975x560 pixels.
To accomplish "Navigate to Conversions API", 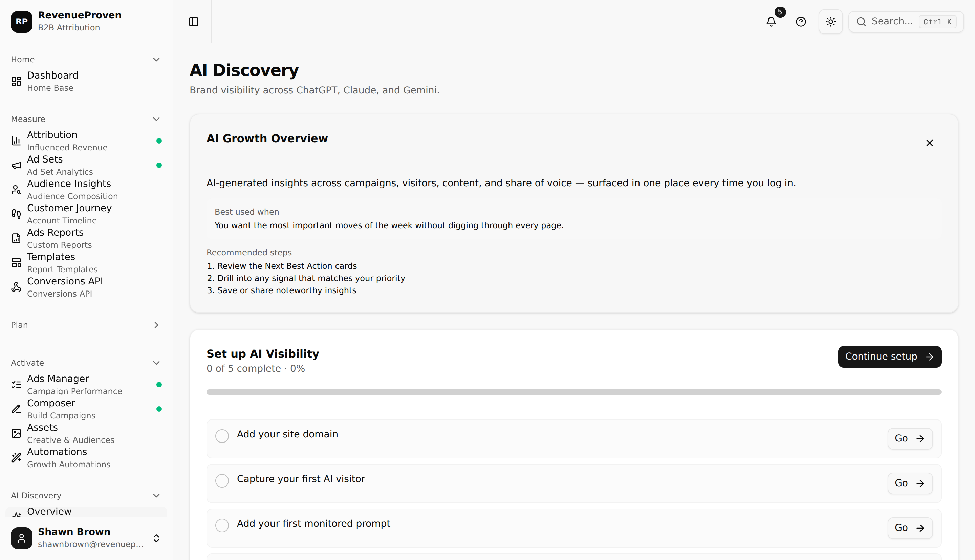I will point(86,287).
